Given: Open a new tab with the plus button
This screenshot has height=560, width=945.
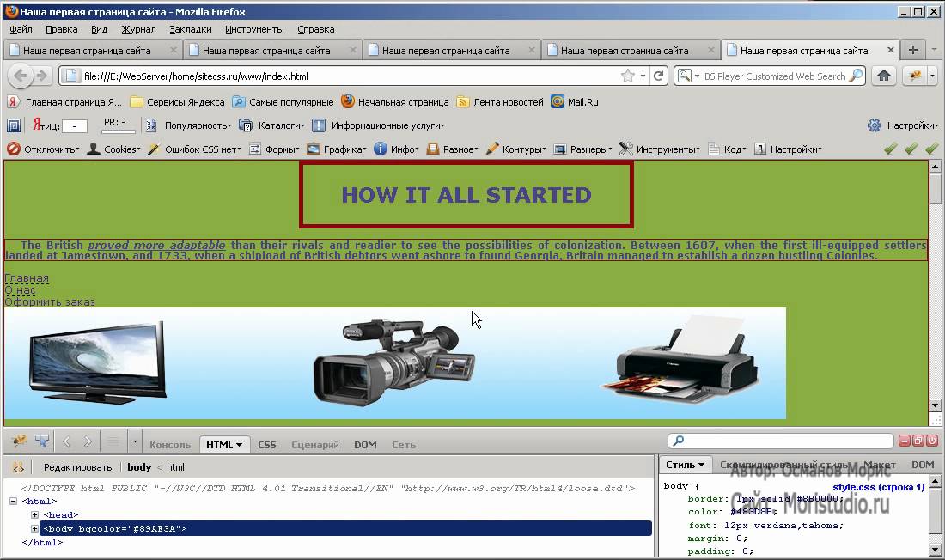Looking at the screenshot, I should (913, 50).
